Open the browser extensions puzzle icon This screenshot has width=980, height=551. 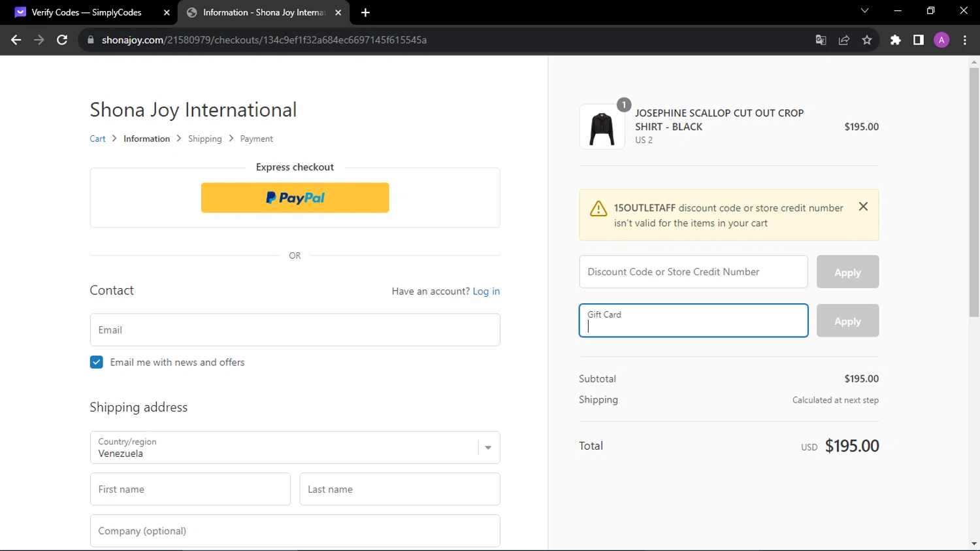[x=896, y=40]
